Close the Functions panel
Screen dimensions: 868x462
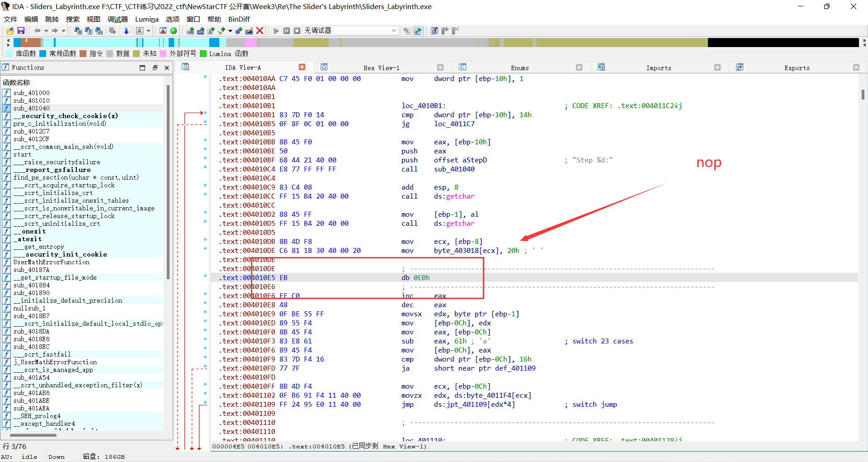[167, 68]
